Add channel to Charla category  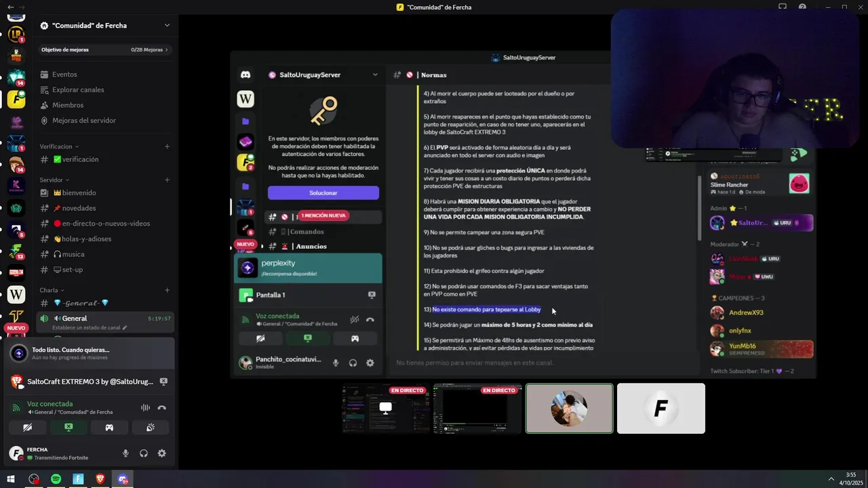(x=167, y=290)
